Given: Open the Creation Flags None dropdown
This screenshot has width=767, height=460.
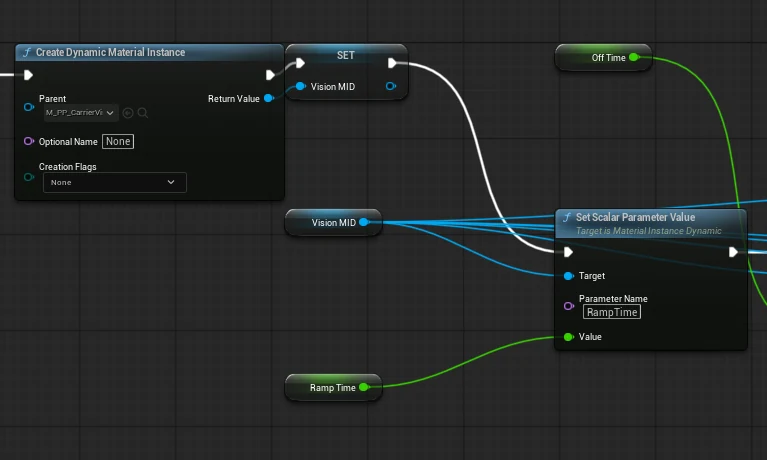Looking at the screenshot, I should [x=114, y=182].
